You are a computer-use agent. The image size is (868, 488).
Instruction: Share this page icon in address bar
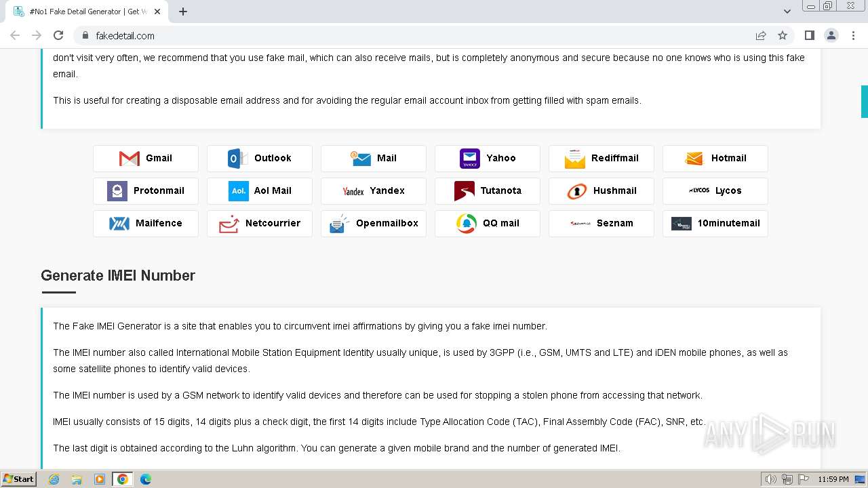[761, 35]
